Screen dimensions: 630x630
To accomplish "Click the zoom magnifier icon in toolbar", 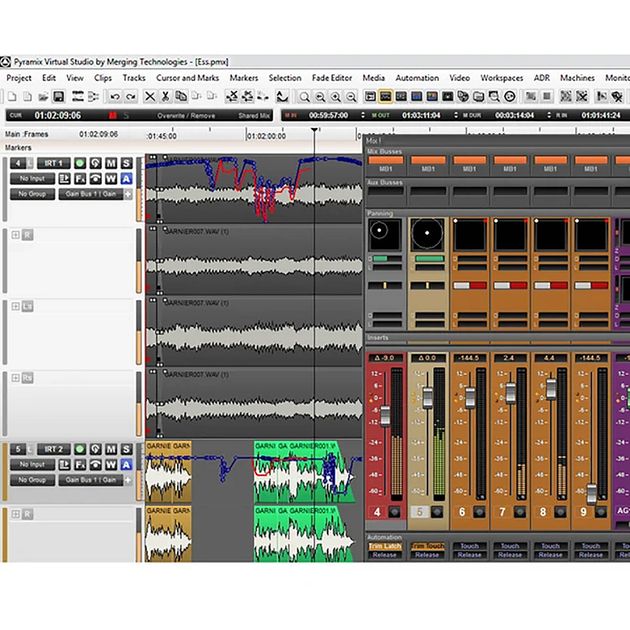I will pyautogui.click(x=304, y=97).
